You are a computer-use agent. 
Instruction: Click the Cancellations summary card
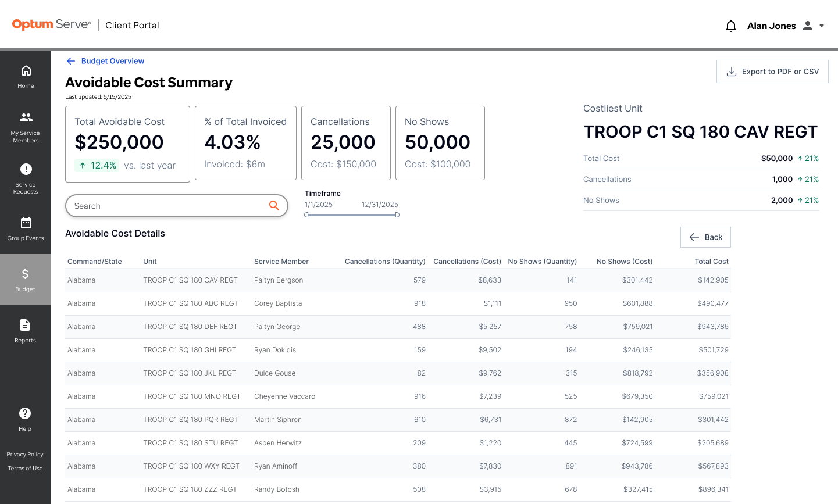coord(346,143)
